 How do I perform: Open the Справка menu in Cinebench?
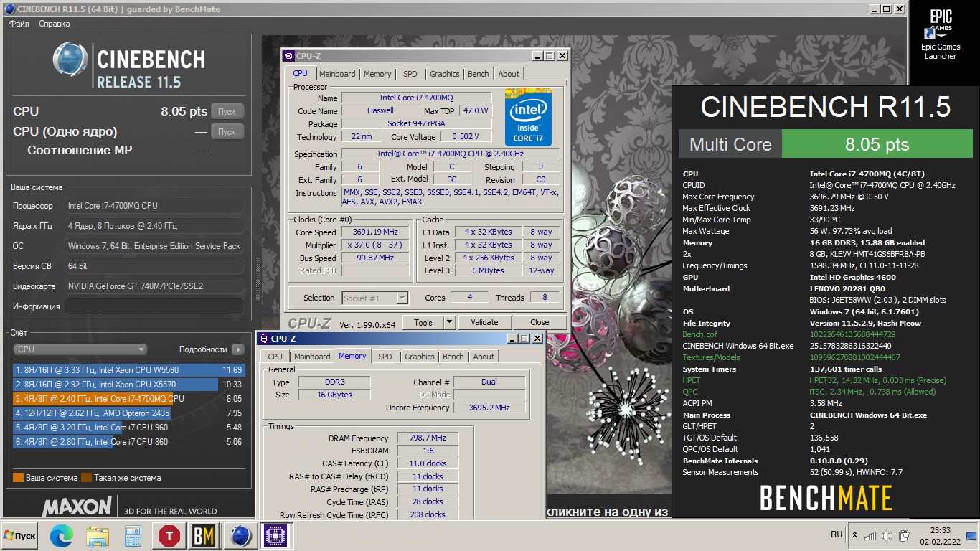pyautogui.click(x=54, y=24)
